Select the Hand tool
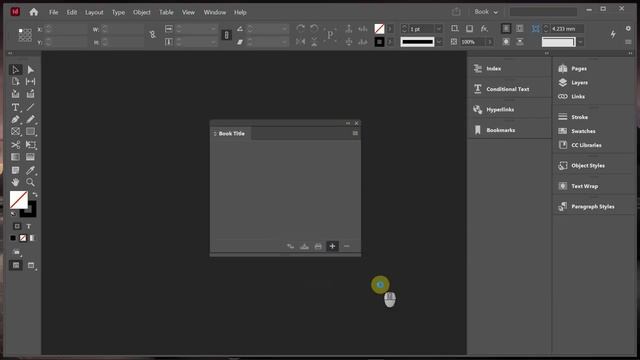The image size is (640, 360). click(x=16, y=182)
